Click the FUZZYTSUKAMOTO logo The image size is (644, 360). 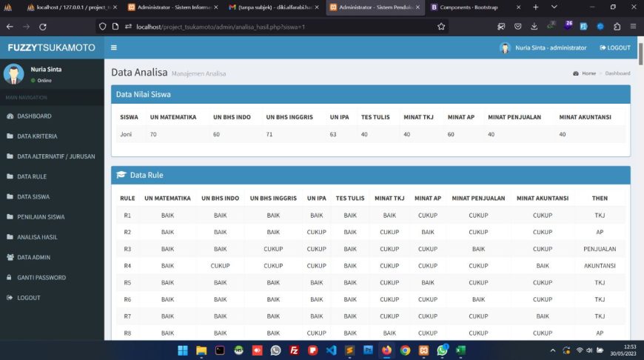click(x=52, y=47)
